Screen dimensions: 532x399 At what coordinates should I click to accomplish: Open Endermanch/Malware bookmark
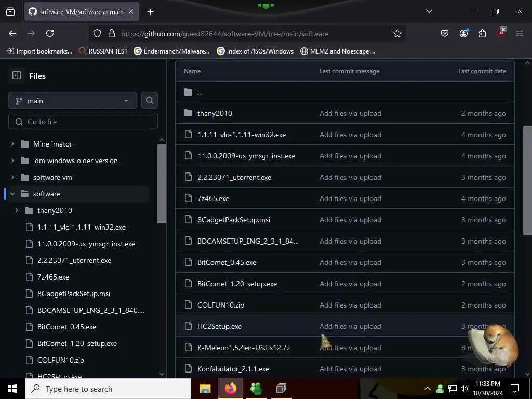click(171, 51)
